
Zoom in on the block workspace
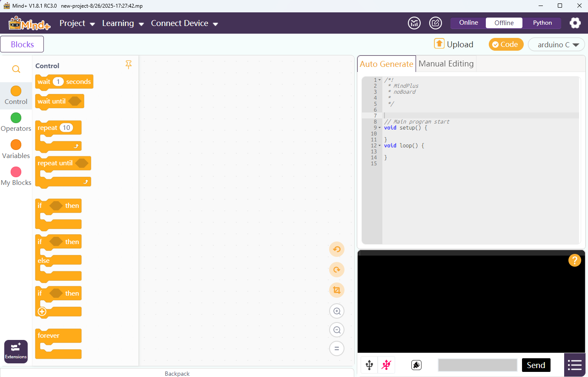point(336,311)
